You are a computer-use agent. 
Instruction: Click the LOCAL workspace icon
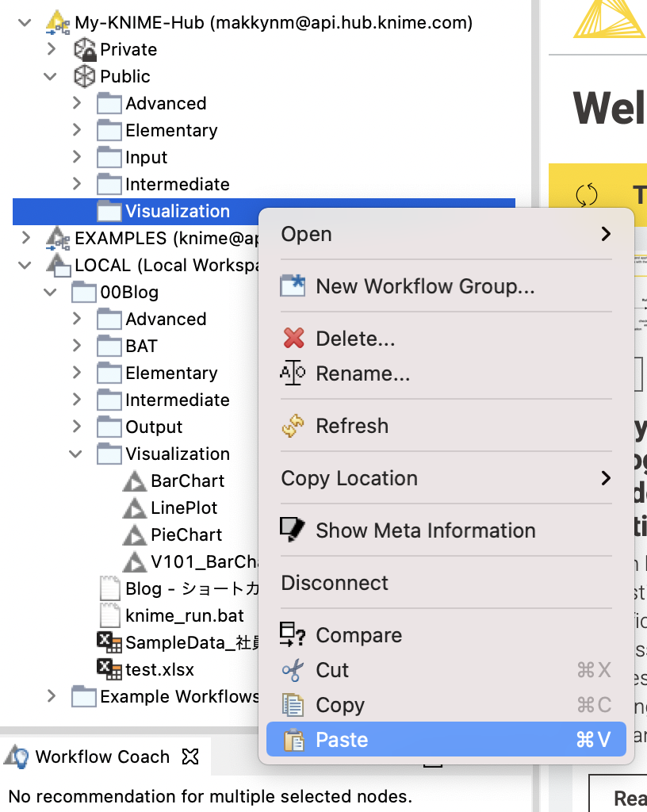(58, 265)
